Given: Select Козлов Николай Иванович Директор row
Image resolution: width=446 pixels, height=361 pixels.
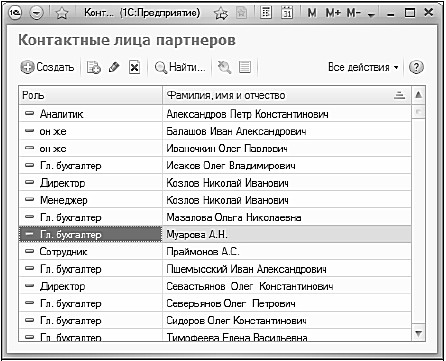Looking at the screenshot, I should click(215, 183).
